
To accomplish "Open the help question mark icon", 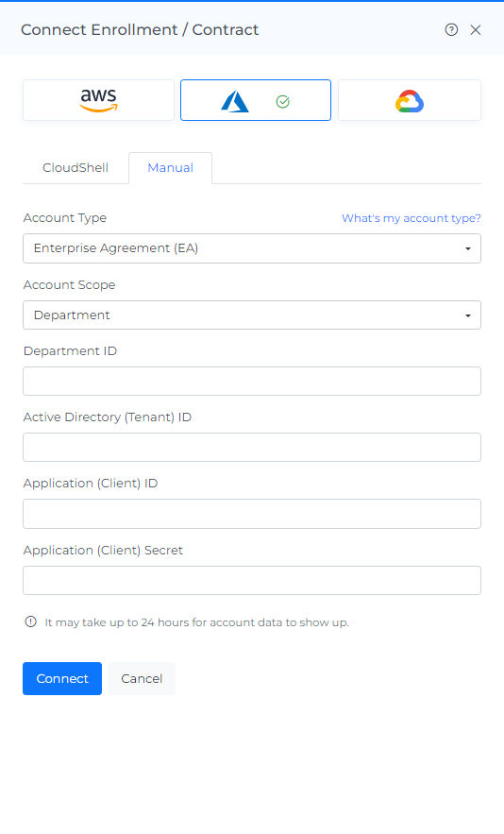I will pos(451,30).
